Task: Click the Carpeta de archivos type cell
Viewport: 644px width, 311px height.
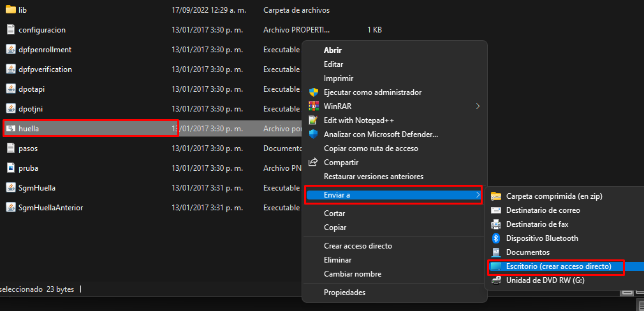Action: 296,10
